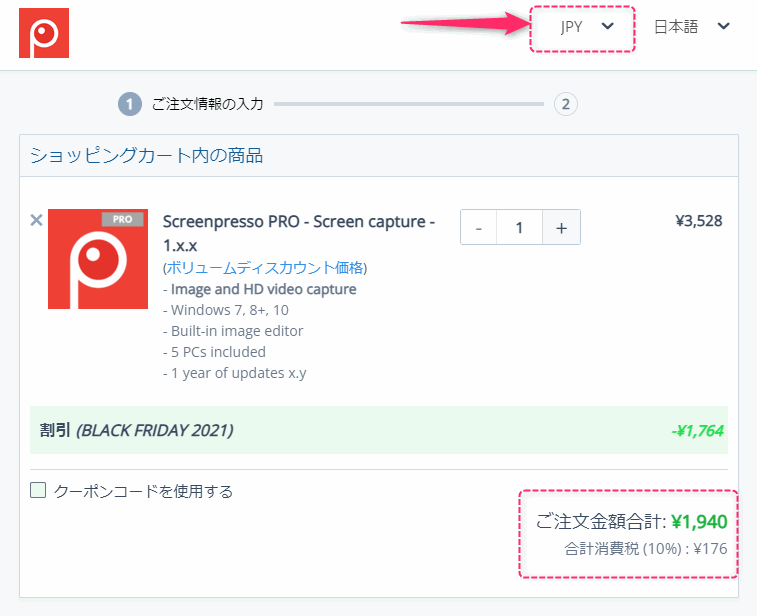Click the 5 PCs included line
757x616 pixels.
pos(214,352)
